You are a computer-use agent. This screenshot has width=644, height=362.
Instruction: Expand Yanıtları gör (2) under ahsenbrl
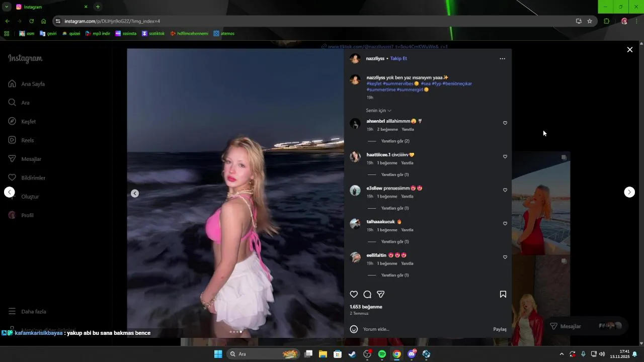(x=395, y=141)
